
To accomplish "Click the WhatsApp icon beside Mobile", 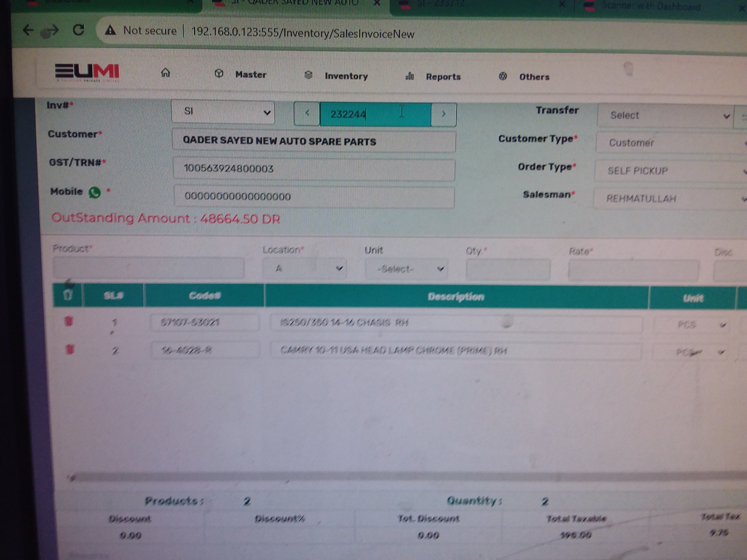I will coord(95,192).
